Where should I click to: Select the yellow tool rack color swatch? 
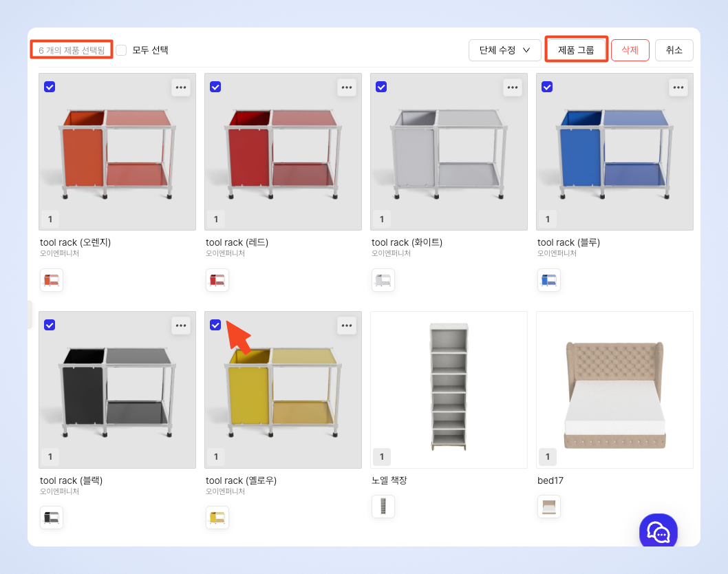217,518
